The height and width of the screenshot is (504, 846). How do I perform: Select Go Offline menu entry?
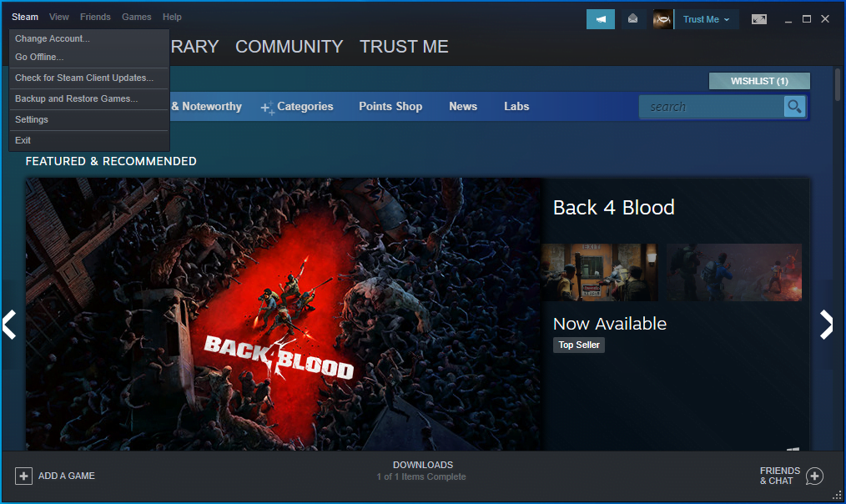[89, 57]
